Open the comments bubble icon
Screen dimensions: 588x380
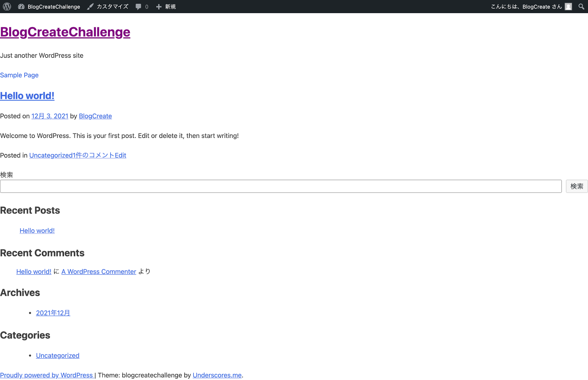click(138, 7)
